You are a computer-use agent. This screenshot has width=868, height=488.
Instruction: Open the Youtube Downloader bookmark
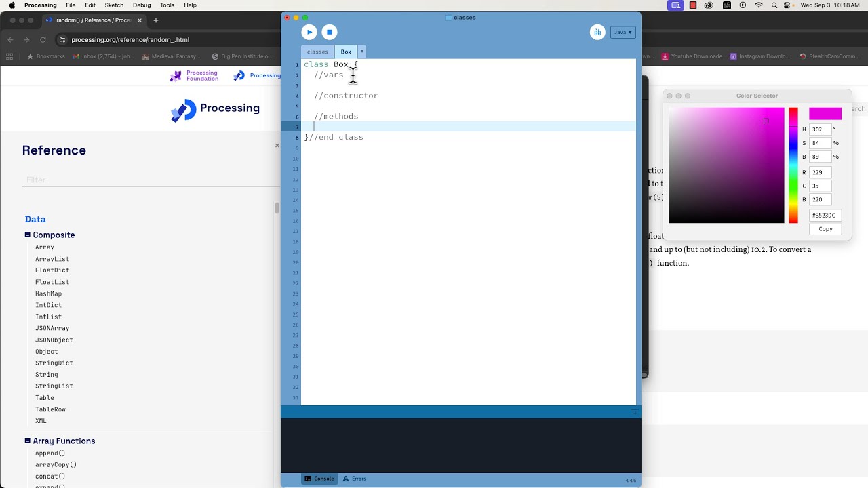692,56
